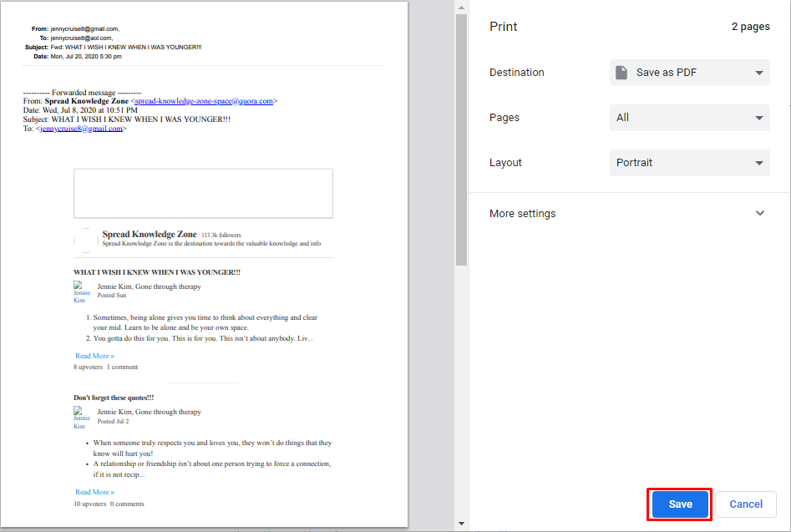Expand the More settings section
Image resolution: width=791 pixels, height=532 pixels.
(629, 213)
